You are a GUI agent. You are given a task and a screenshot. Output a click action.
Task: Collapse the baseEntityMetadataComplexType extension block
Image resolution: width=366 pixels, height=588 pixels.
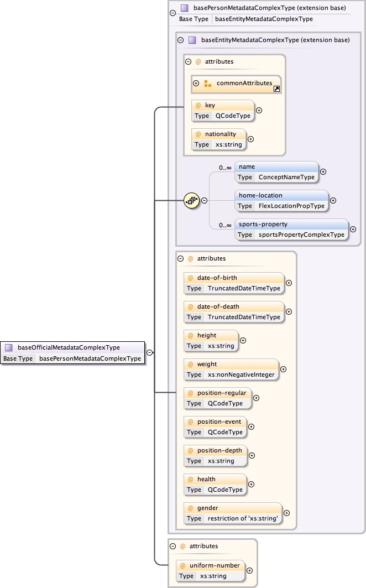click(x=180, y=40)
